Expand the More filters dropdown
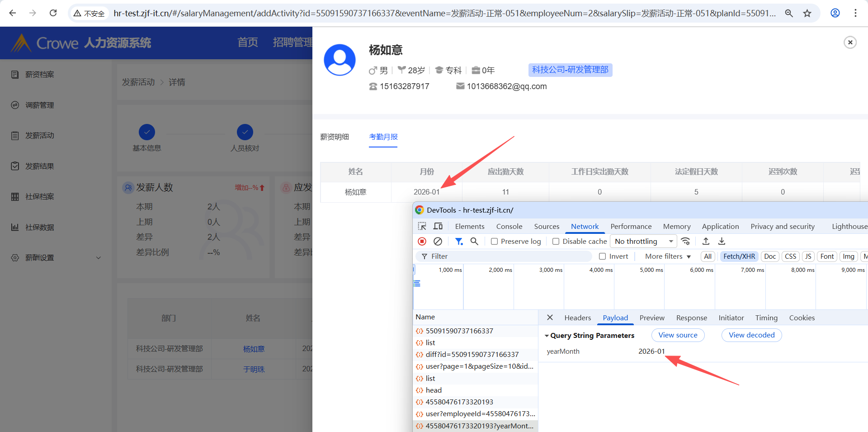This screenshot has width=868, height=432. pos(668,256)
